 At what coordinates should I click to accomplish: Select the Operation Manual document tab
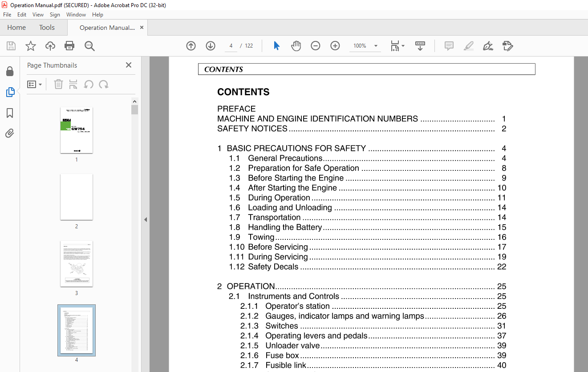107,28
